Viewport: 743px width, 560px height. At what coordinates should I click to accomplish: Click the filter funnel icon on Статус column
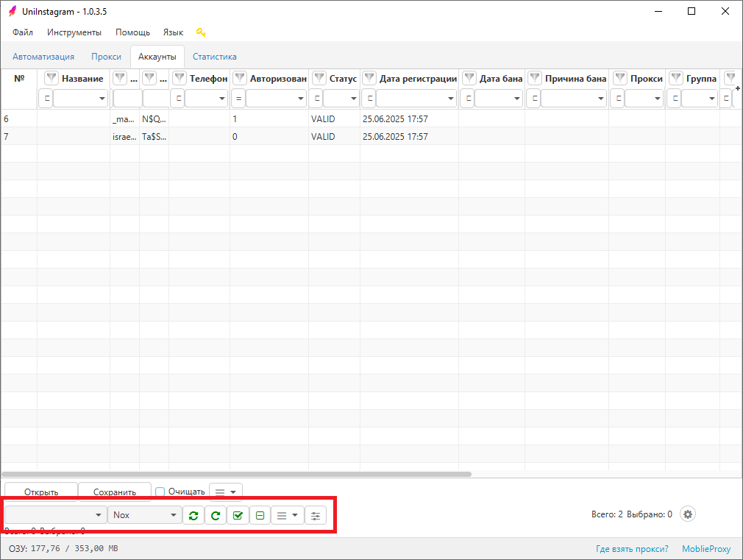click(319, 79)
